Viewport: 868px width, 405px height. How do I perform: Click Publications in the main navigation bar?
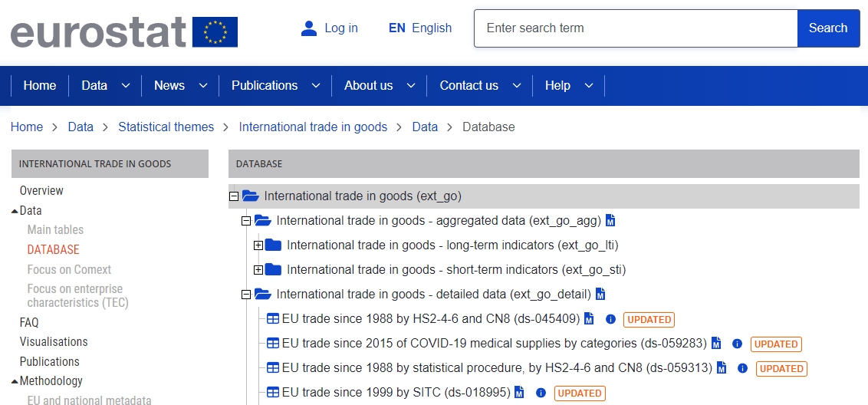265,85
